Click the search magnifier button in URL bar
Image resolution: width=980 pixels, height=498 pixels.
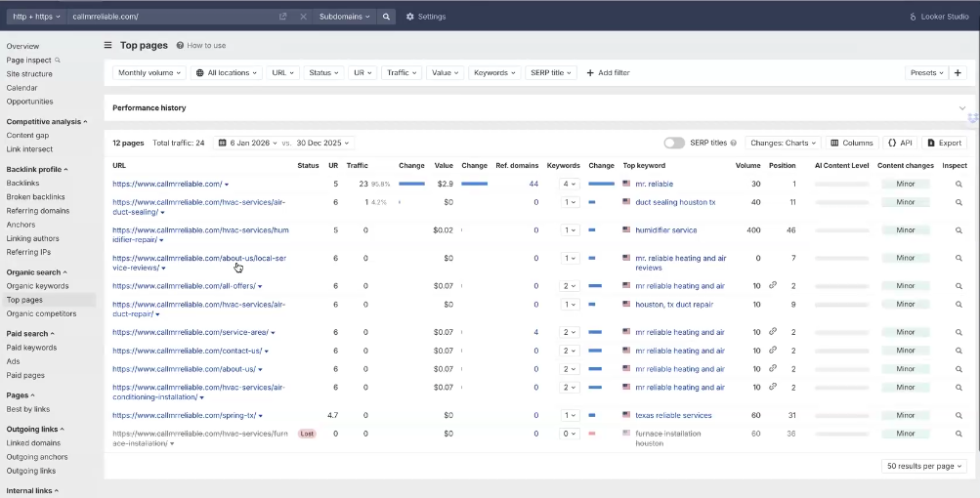[387, 17]
